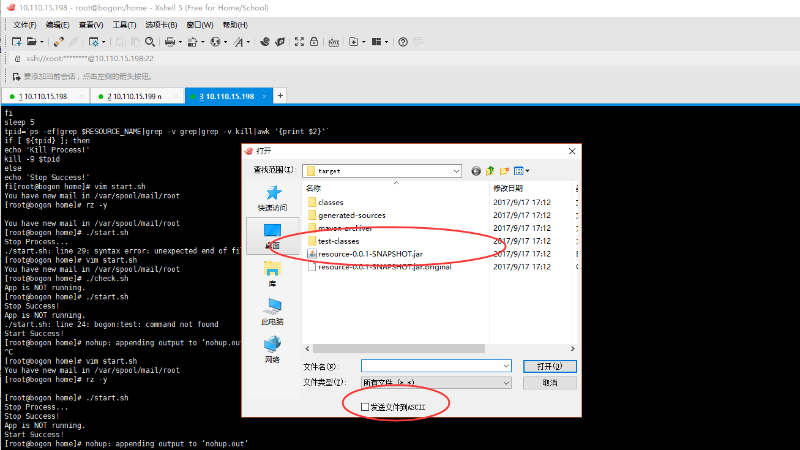Go back with the dialog's back arrow
Viewport: 800px width, 450px height.
pyautogui.click(x=476, y=171)
